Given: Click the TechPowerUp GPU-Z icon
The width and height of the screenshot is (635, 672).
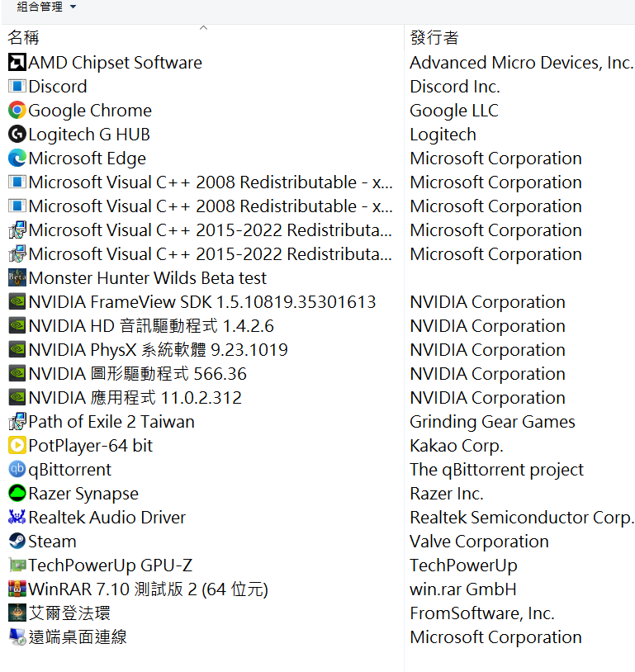Looking at the screenshot, I should coord(17,566).
